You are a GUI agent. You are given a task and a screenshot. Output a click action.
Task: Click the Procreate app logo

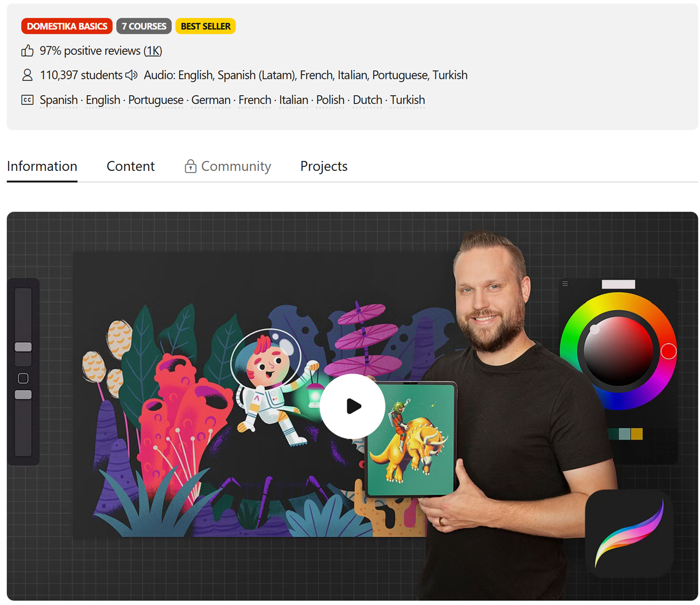[629, 534]
